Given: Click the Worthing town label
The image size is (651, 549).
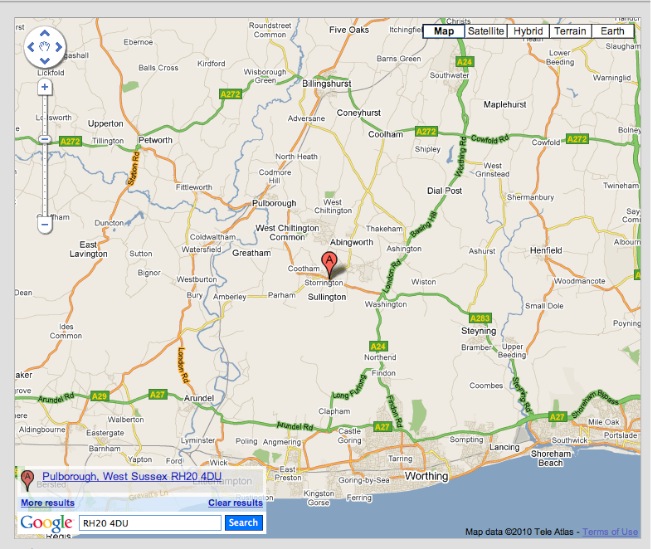Looking at the screenshot, I should (426, 476).
